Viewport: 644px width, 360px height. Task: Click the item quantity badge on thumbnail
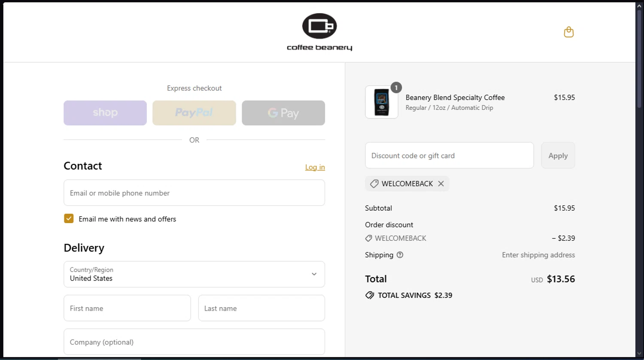point(396,88)
